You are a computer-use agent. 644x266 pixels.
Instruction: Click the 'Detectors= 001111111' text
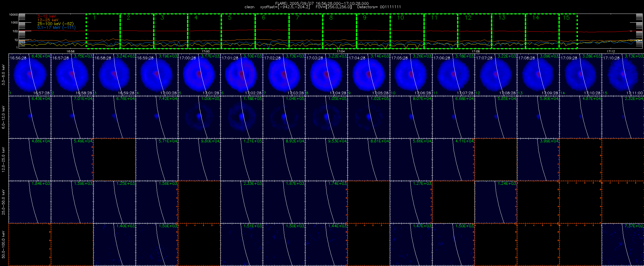[379, 7]
